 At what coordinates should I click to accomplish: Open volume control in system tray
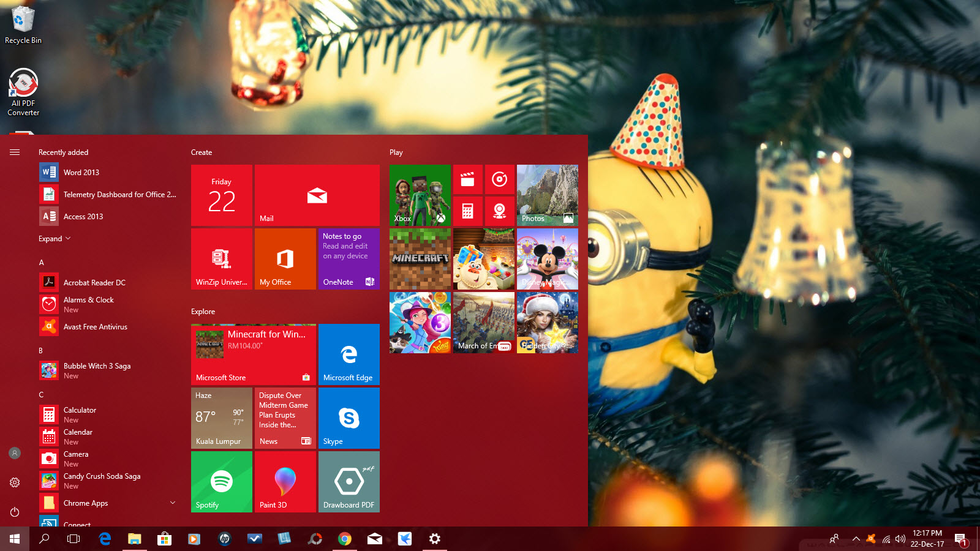click(900, 539)
